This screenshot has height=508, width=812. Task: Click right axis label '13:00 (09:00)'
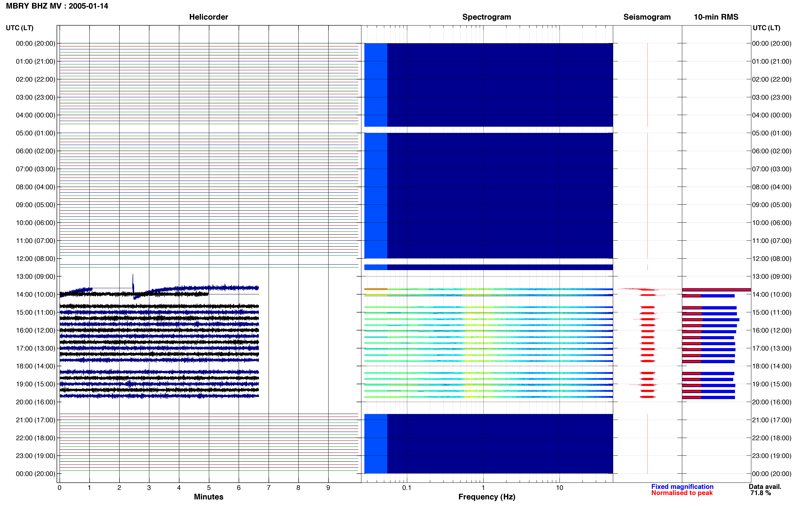(x=772, y=277)
